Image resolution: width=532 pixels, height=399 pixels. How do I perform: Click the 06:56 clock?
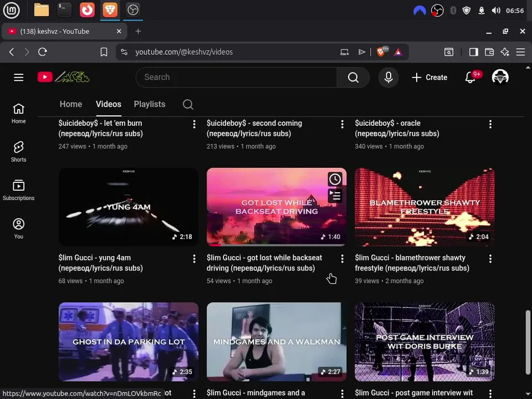pos(515,11)
